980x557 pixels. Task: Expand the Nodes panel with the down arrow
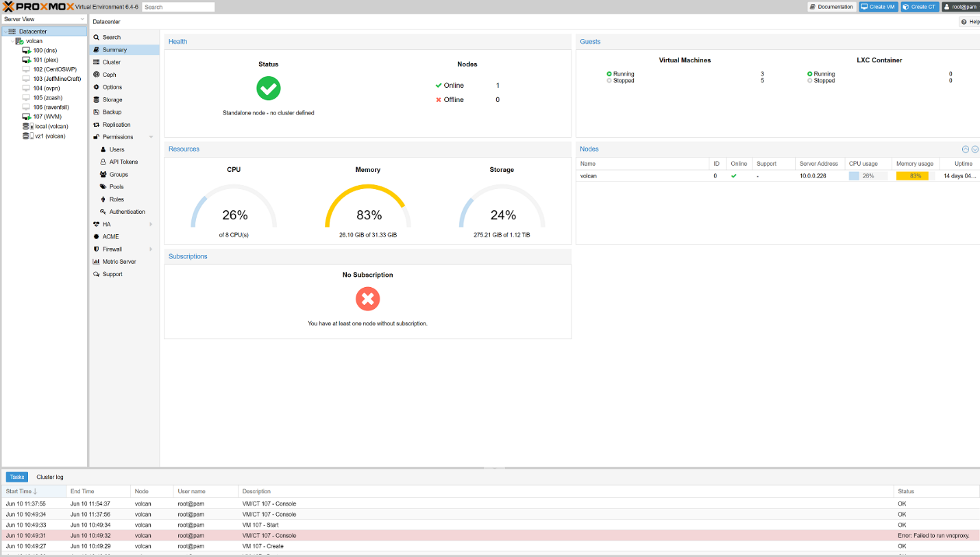click(975, 149)
